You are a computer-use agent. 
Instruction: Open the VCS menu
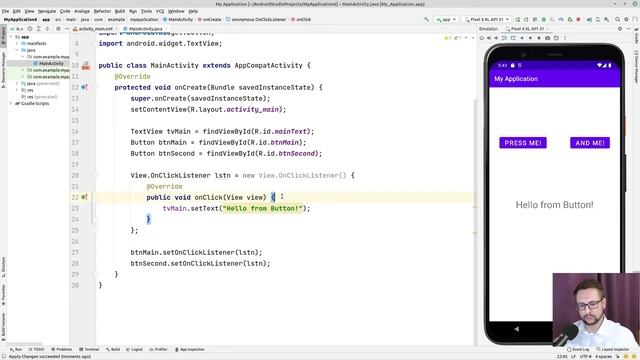[160, 11]
